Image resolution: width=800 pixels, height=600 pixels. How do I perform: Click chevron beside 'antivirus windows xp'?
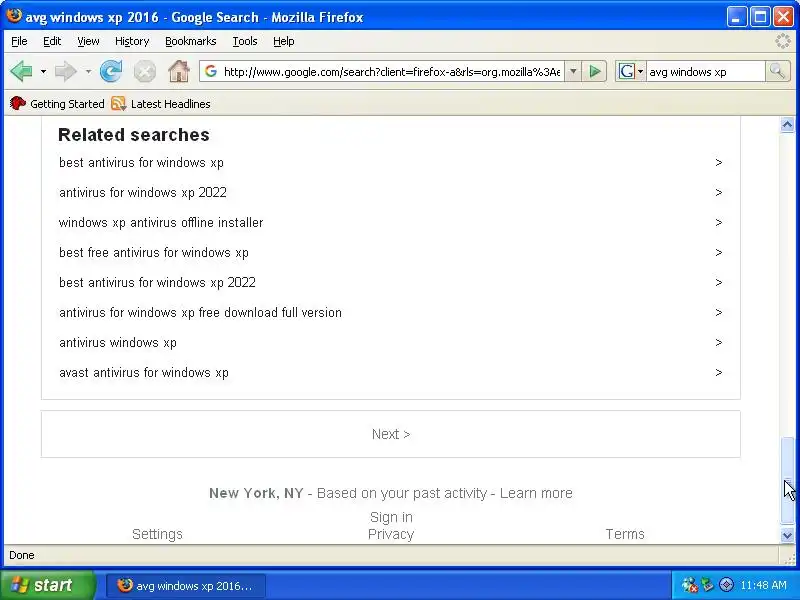pyautogui.click(x=718, y=342)
